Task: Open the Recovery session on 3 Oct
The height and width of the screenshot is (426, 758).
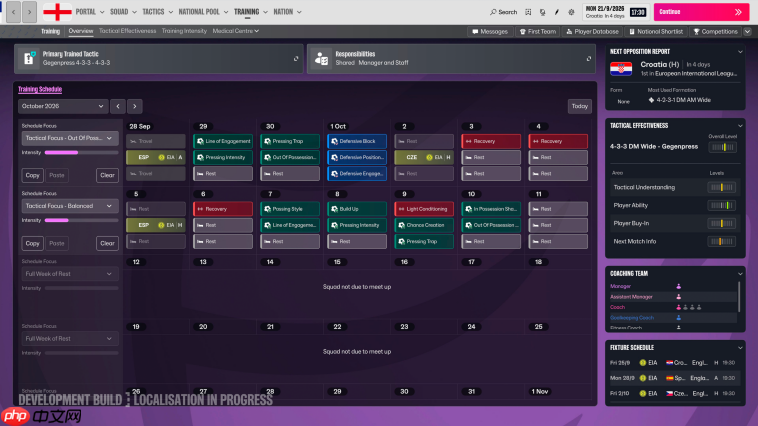Action: (x=491, y=141)
